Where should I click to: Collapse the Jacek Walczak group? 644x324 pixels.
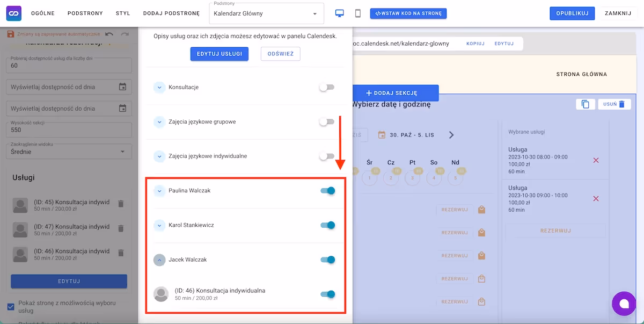159,260
